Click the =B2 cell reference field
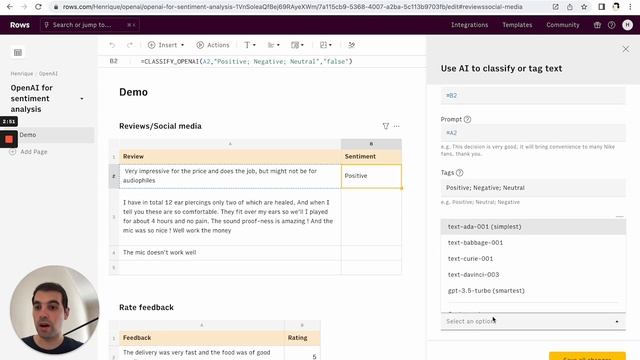 pos(533,96)
